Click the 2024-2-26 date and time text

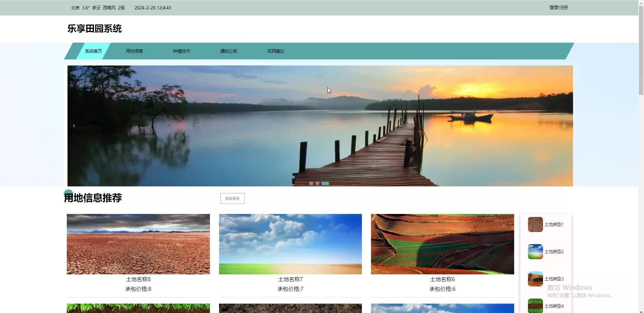pyautogui.click(x=153, y=8)
